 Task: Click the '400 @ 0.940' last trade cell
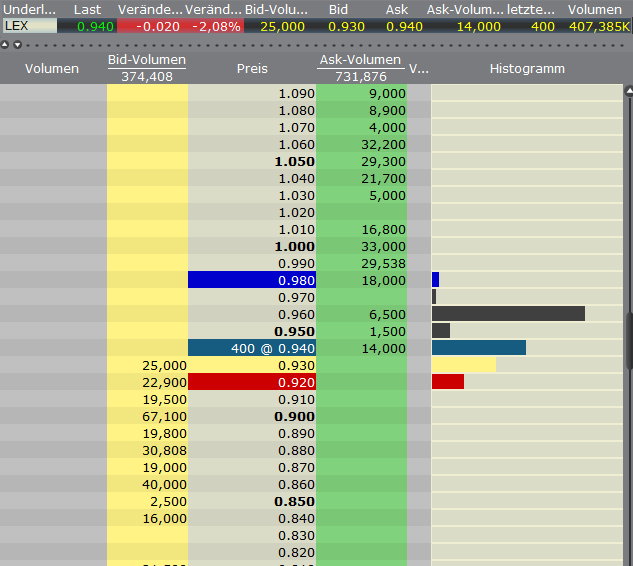tap(252, 348)
